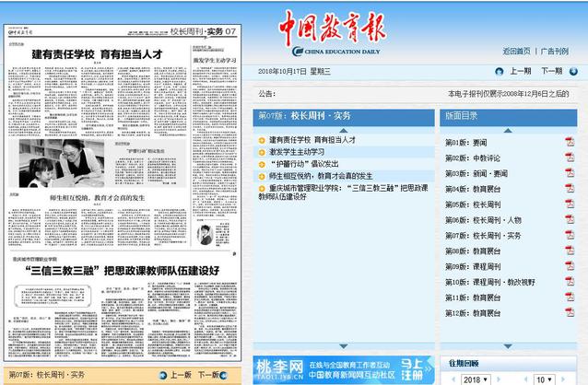This screenshot has height=385, width=588.
Task: Select 第11版:教育展台 in page directory
Action: pyautogui.click(x=473, y=297)
